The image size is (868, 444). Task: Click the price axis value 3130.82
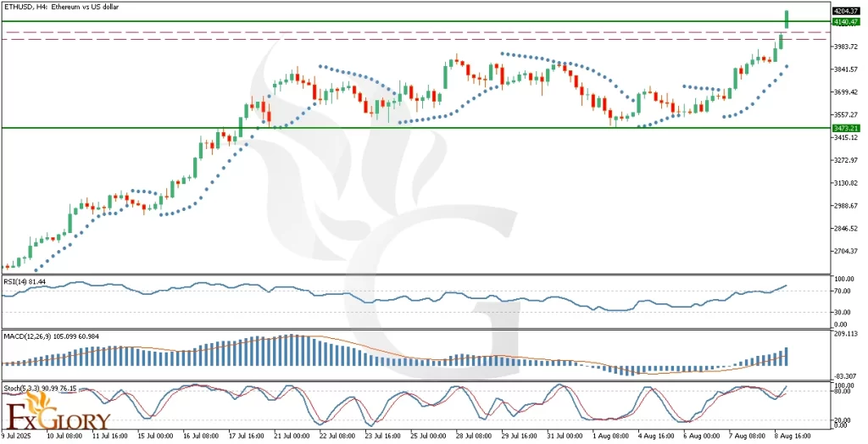pos(847,183)
